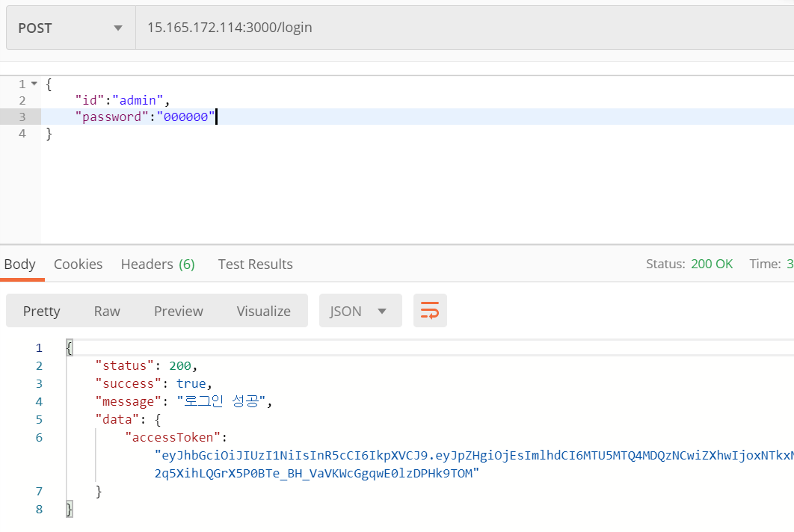Select the "status": 200 response line
794x532 pixels.
pos(146,365)
